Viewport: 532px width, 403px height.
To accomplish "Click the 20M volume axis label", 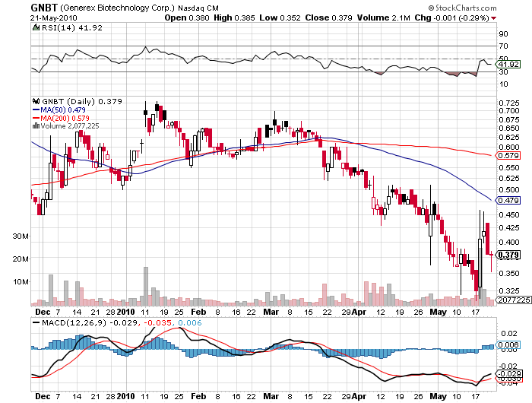I will (21, 259).
